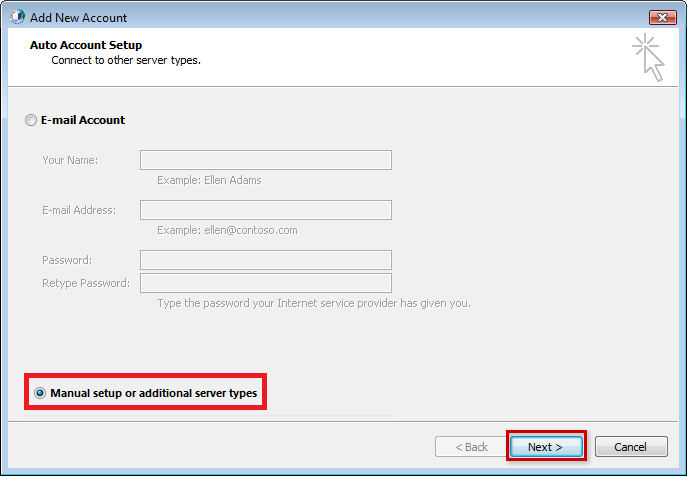
Task: Click the Cancel button
Action: [x=631, y=446]
